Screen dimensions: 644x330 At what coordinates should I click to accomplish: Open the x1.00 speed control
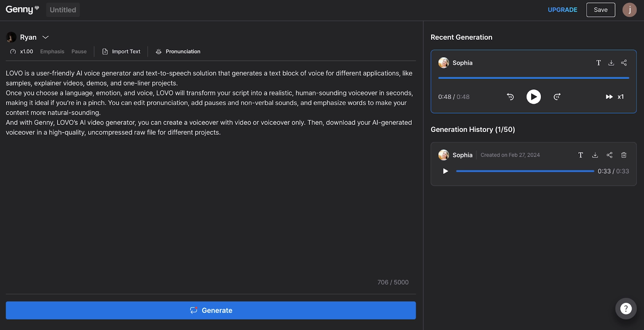point(22,52)
